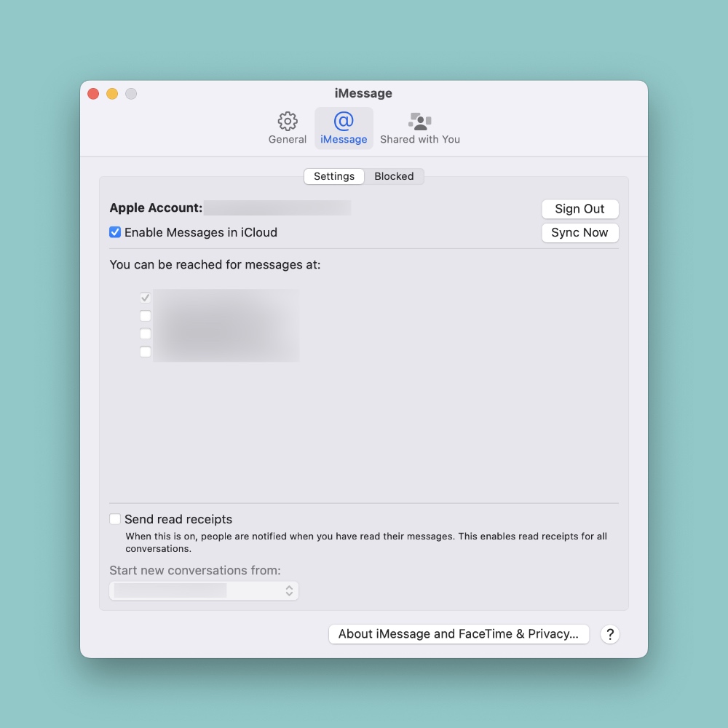This screenshot has width=728, height=728.
Task: Tick the second address checkbox in reachable list
Action: point(146,316)
